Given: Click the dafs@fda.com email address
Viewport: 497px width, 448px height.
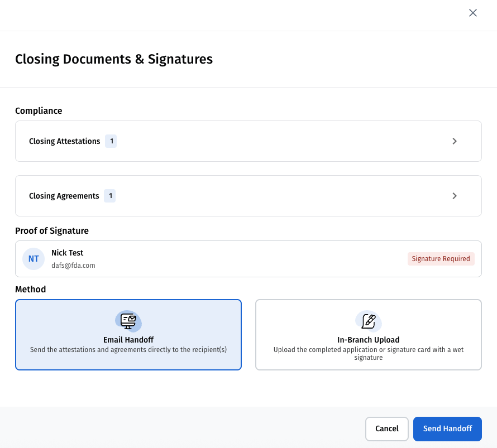Looking at the screenshot, I should pos(73,266).
